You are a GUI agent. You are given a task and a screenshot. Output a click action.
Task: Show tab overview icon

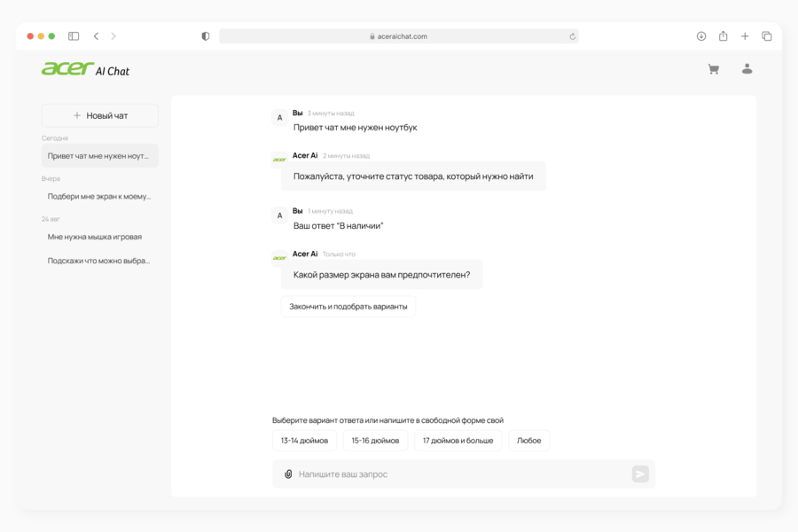(767, 36)
